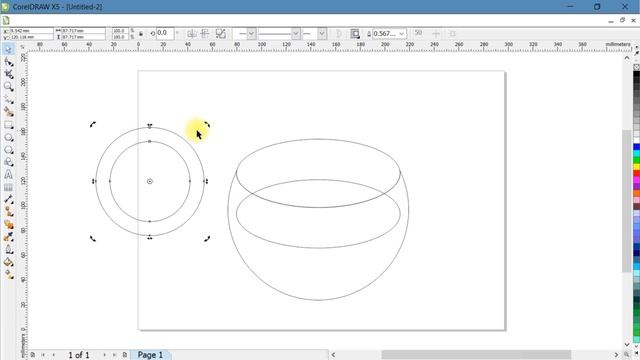This screenshot has width=640, height=360.
Task: Open the Fill tool flyout
Action: coord(8,262)
